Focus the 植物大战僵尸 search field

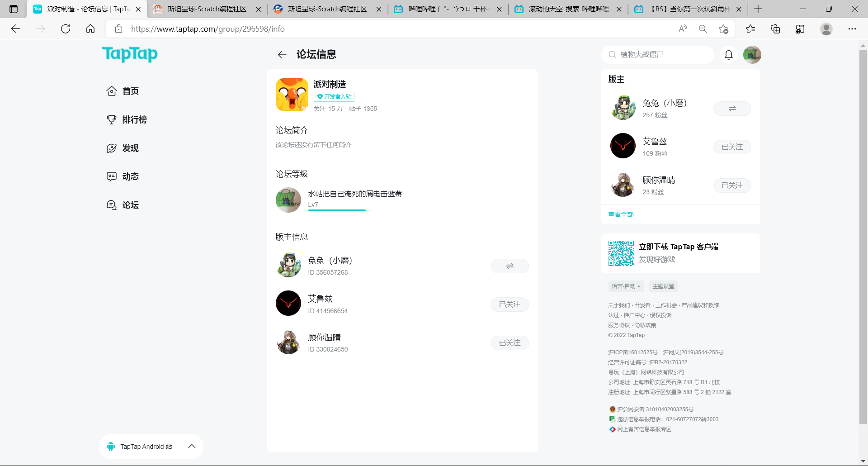point(658,55)
